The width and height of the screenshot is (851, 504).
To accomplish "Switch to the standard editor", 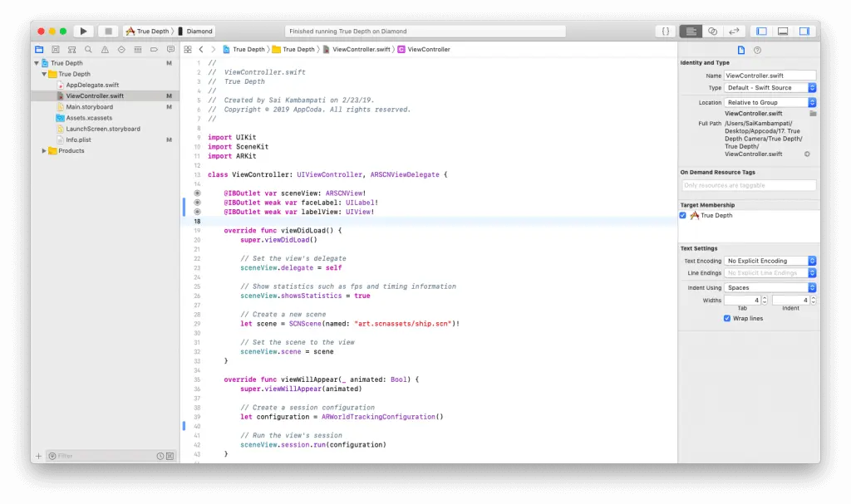I will [x=691, y=32].
